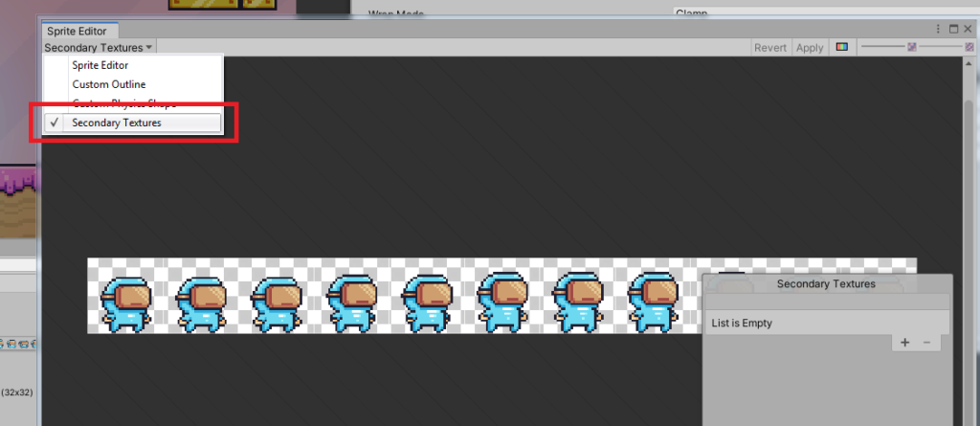Close the Sprite Editor window
Screen dimensions: 980x426
pyautogui.click(x=969, y=29)
